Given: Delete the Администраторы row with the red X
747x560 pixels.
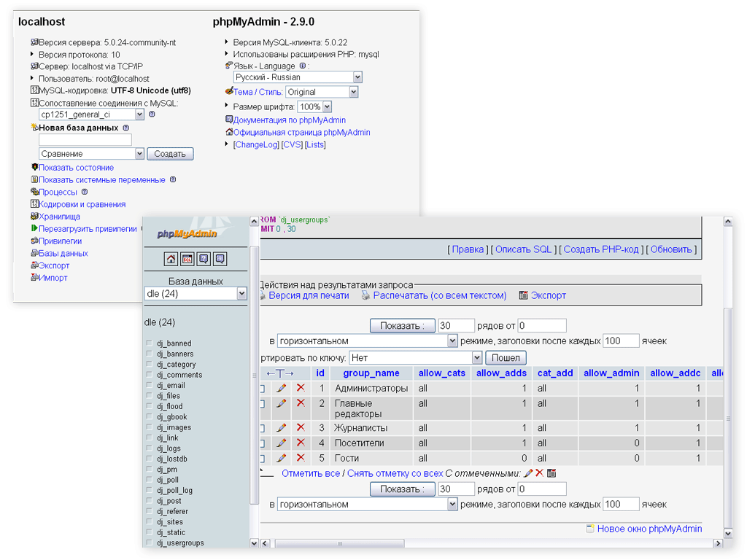Looking at the screenshot, I should pos(301,388).
